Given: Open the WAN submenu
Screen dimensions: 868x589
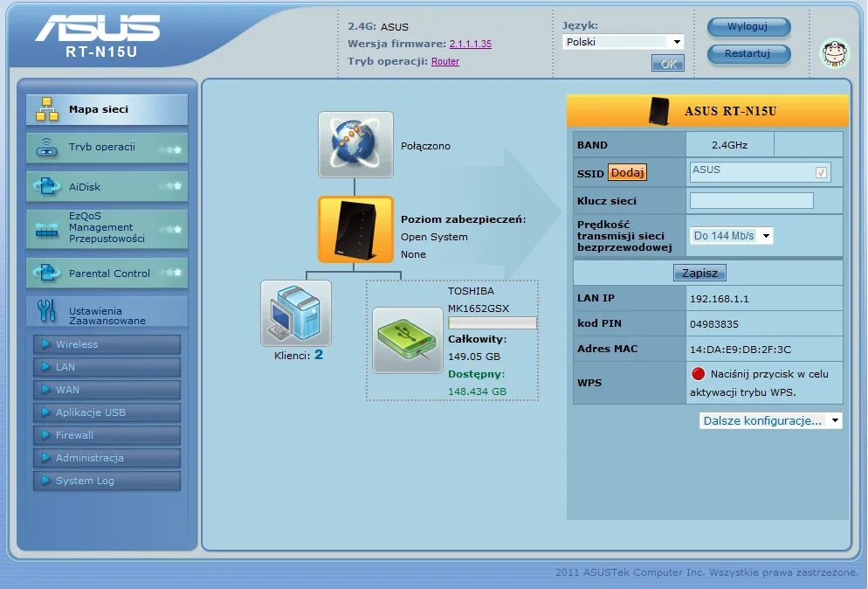Looking at the screenshot, I should click(107, 390).
